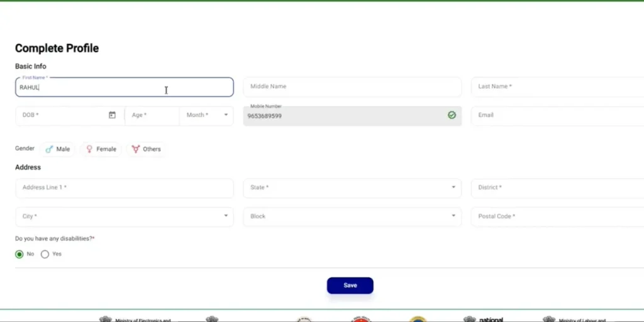Focus the Last Name input field
The image size is (644, 322).
point(557,87)
